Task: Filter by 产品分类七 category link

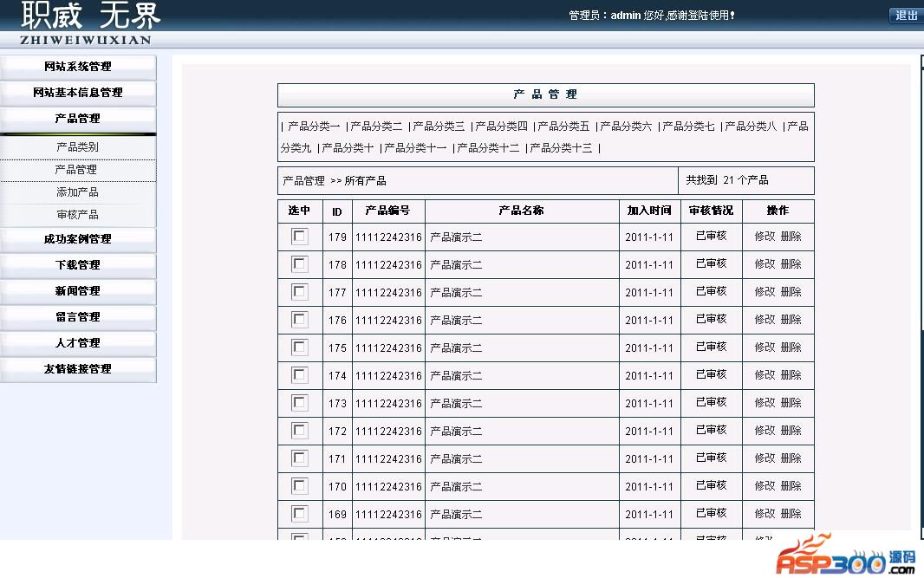Action: (x=688, y=127)
